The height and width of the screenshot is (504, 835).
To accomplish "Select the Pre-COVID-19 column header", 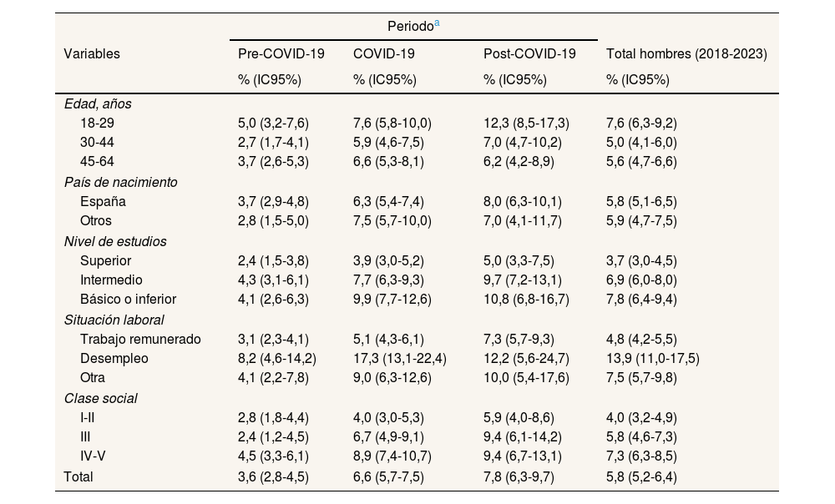I will [x=281, y=53].
